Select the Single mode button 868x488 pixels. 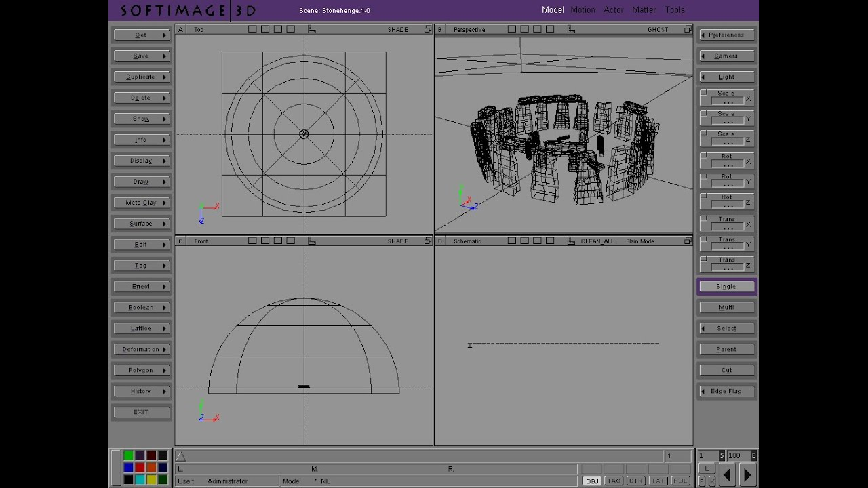[726, 286]
